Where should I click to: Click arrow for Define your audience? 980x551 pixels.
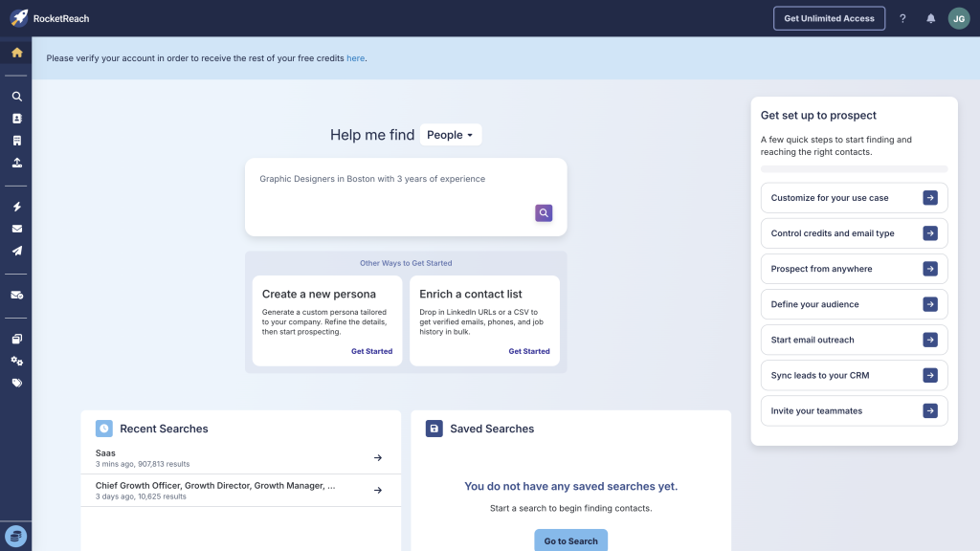coord(930,304)
